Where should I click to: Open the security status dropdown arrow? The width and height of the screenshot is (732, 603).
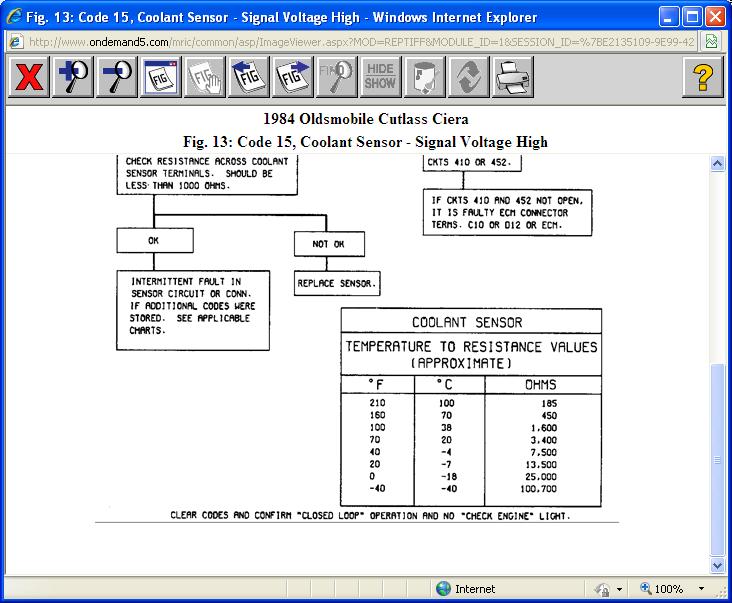[x=619, y=589]
